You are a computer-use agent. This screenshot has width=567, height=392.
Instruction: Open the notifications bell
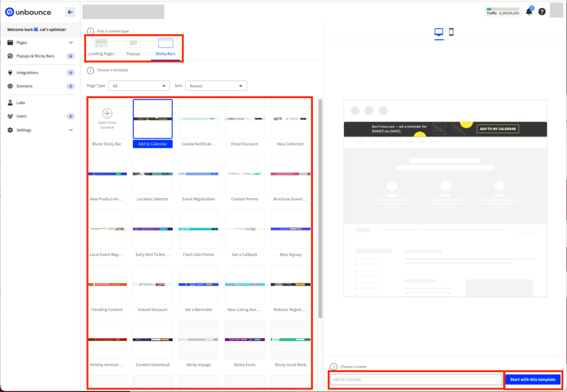pyautogui.click(x=529, y=12)
